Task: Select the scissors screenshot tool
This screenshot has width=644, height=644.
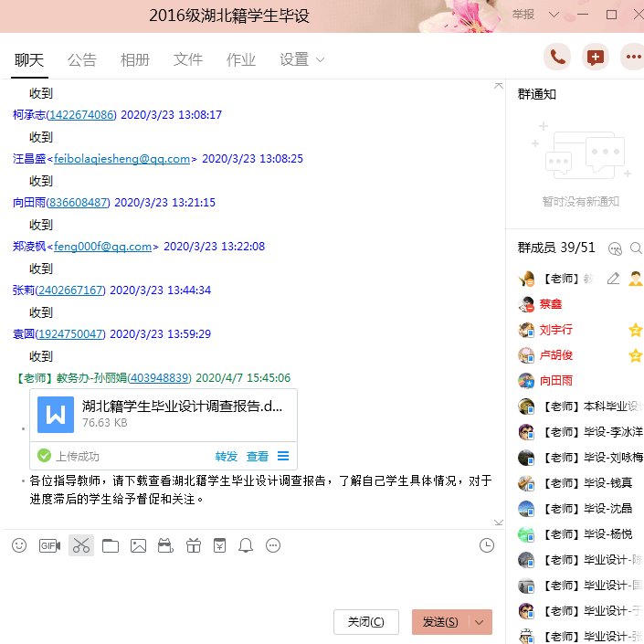Action: click(81, 545)
